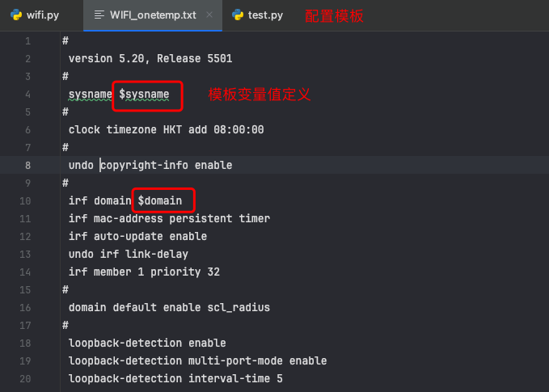
Task: Click the Python icon on wifi.py tab
Action: 16,15
